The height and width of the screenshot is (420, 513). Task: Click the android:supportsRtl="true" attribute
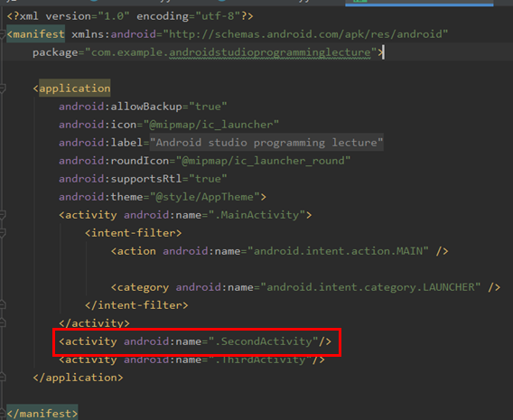[x=143, y=179]
